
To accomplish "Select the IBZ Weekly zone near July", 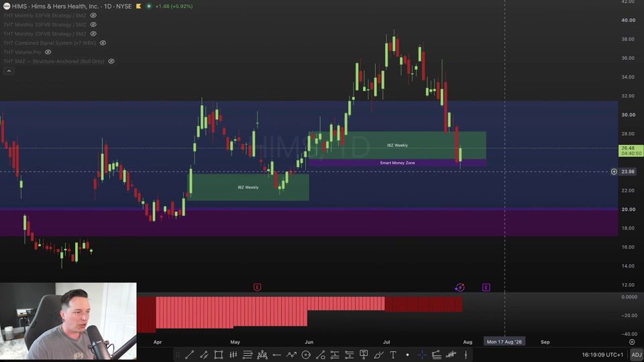I will click(397, 145).
